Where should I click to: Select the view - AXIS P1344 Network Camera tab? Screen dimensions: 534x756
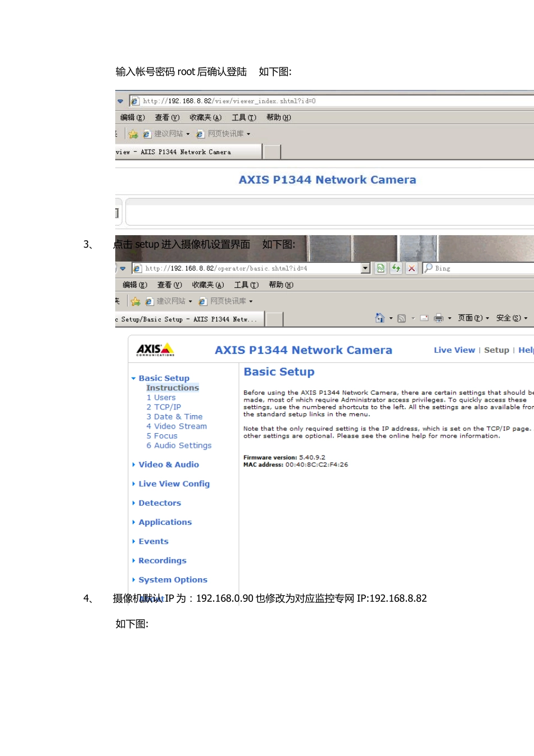click(x=188, y=152)
